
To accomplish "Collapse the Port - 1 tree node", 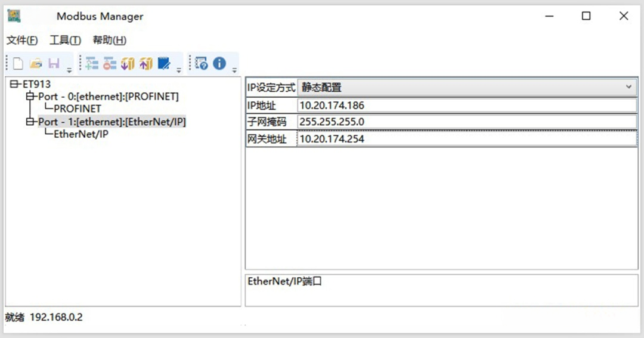I will (x=30, y=122).
